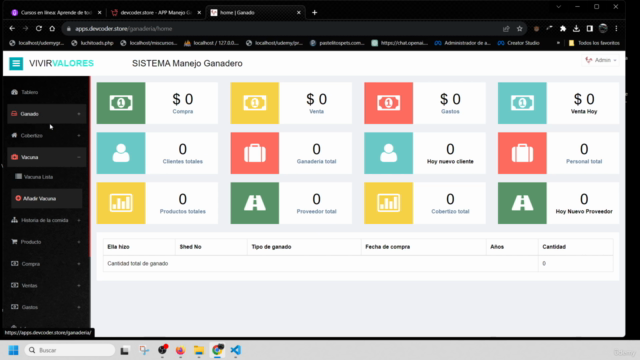
Task: Open the Creator Studio bookmark
Action: point(519,43)
